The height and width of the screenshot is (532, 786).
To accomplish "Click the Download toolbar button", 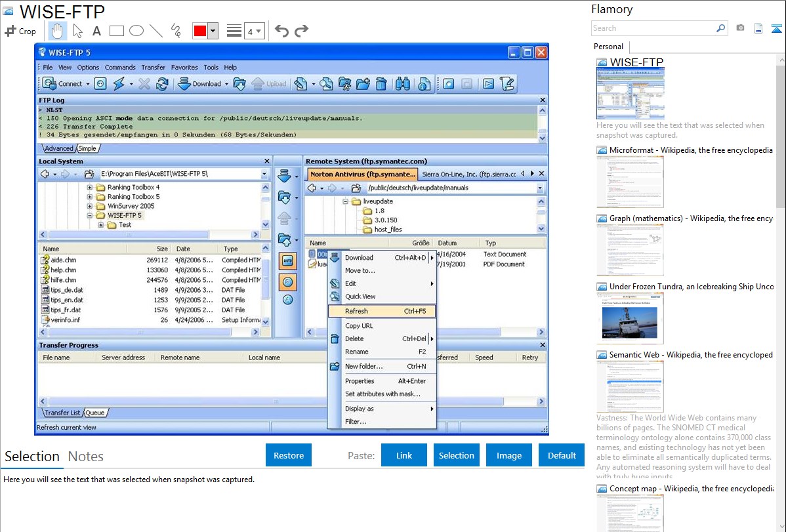I will 200,84.
